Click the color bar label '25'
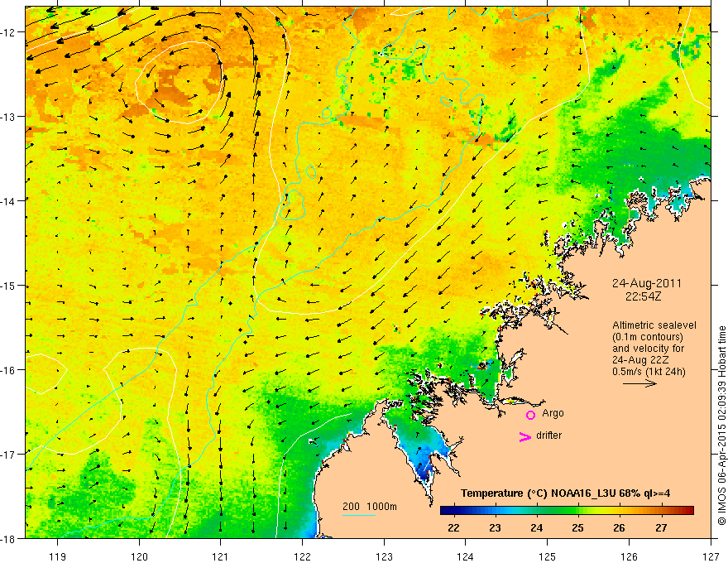 click(578, 527)
